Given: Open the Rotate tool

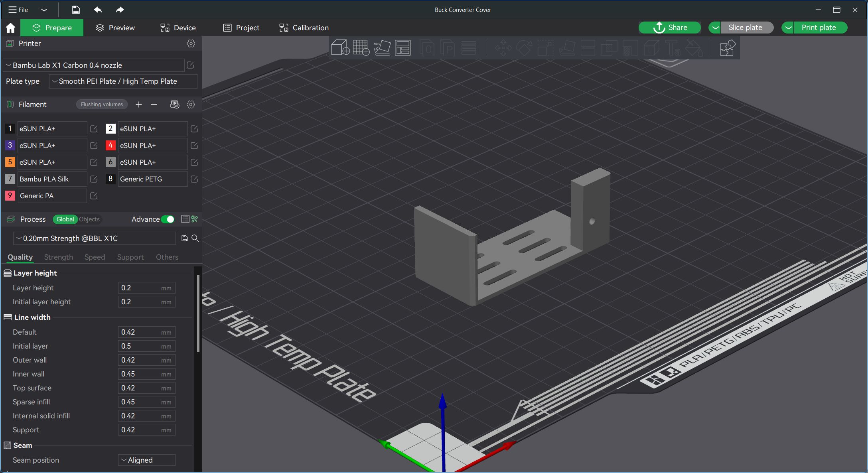Looking at the screenshot, I should (x=524, y=48).
